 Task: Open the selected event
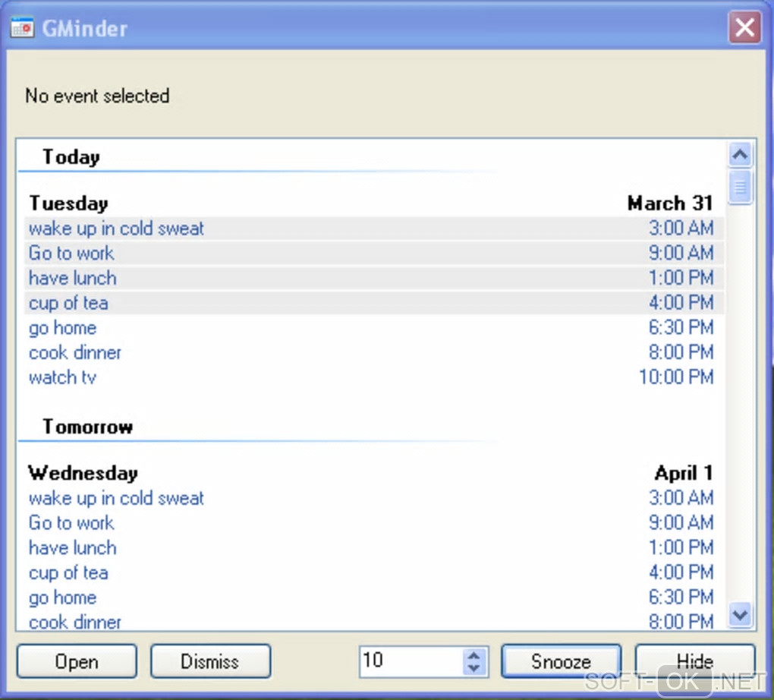[x=77, y=661]
